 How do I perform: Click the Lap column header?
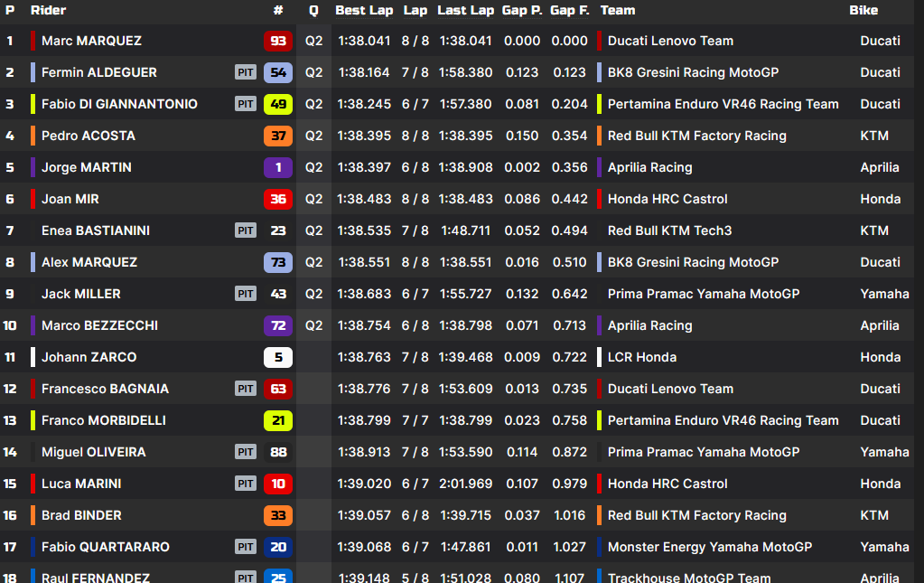pyautogui.click(x=415, y=10)
